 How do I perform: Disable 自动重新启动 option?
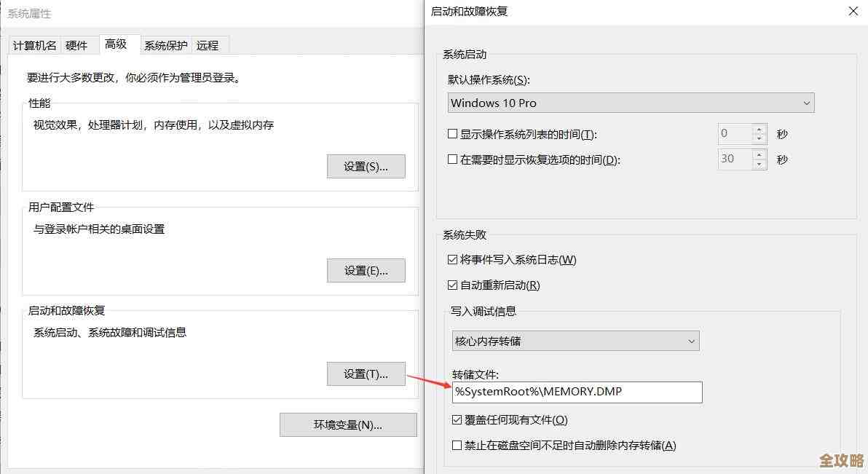coord(452,285)
